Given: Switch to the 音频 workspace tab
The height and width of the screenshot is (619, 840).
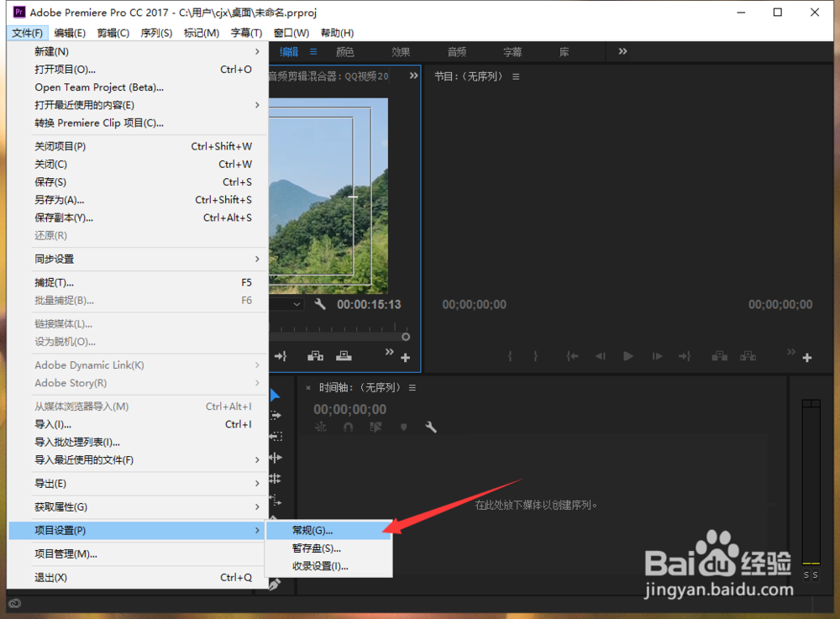Looking at the screenshot, I should pos(457,52).
